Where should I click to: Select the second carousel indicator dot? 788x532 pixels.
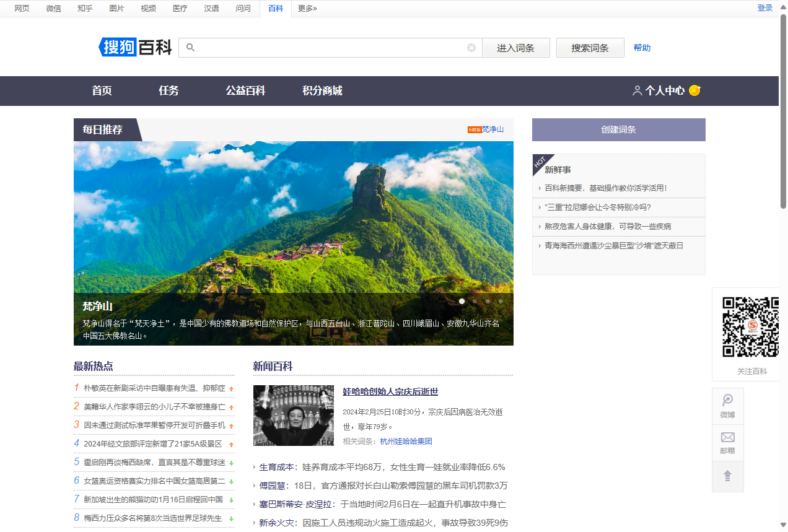[x=475, y=301]
